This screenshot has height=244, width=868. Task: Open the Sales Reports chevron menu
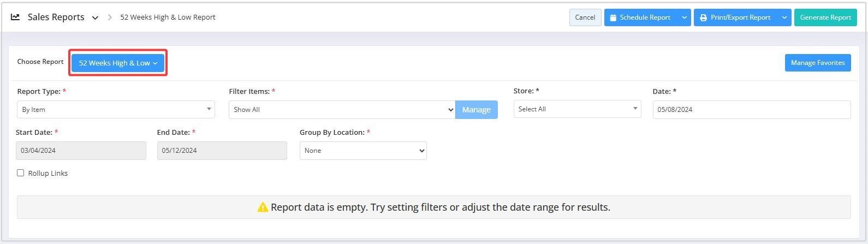pos(95,17)
